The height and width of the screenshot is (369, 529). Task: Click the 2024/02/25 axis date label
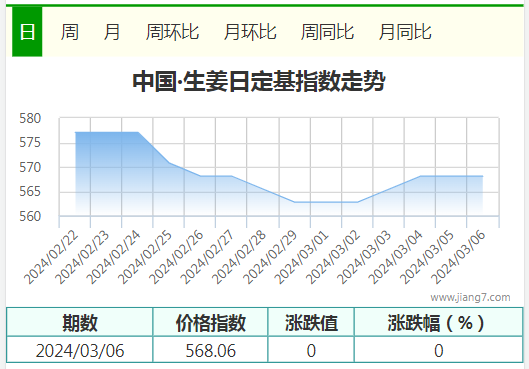145,258
